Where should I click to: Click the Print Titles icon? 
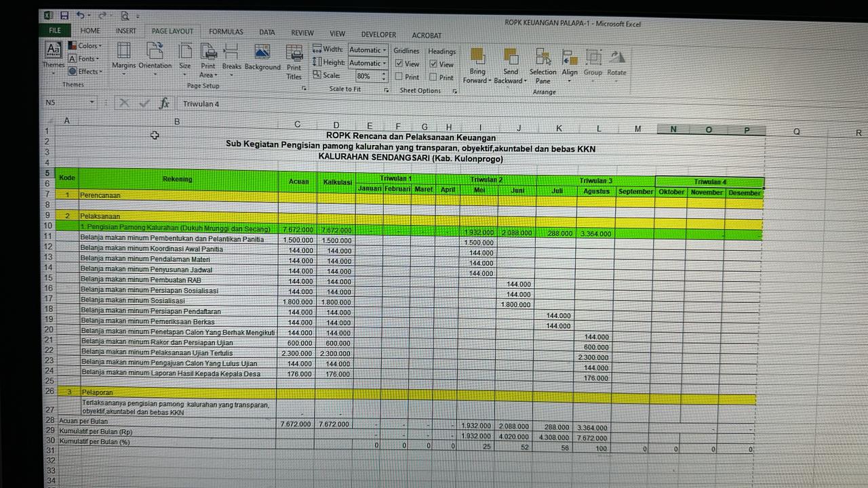point(294,61)
